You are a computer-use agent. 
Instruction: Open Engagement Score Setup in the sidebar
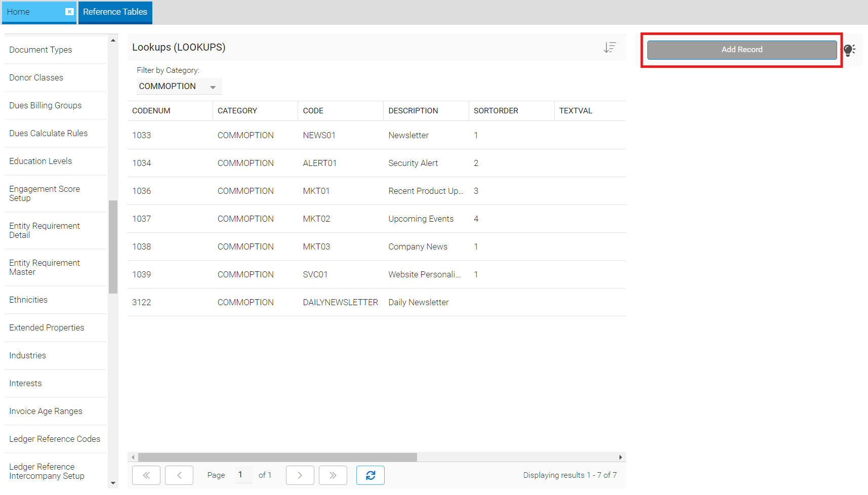tap(56, 193)
